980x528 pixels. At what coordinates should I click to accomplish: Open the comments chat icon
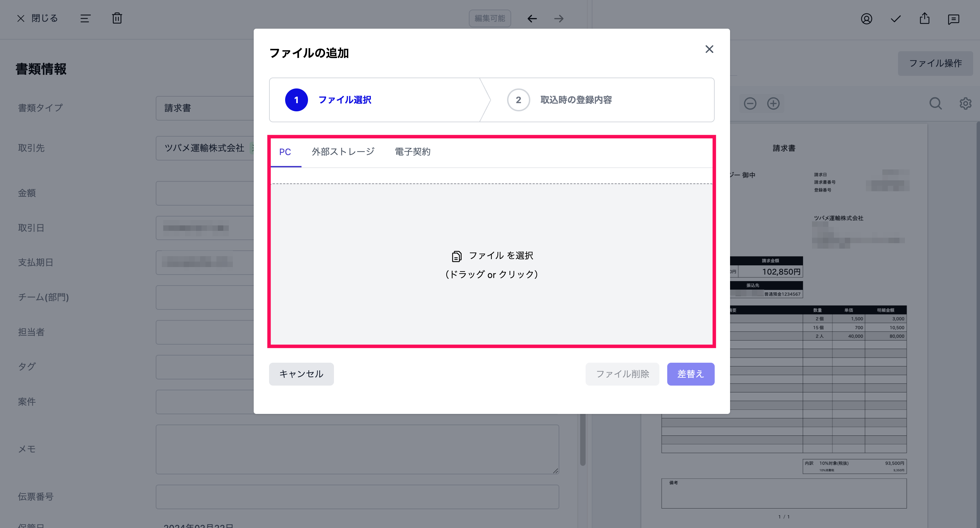click(x=953, y=19)
